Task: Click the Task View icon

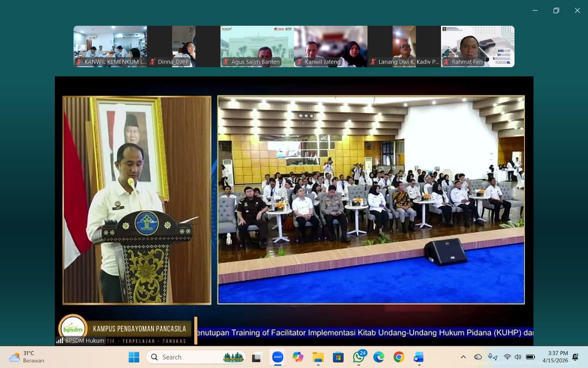Action: click(257, 357)
